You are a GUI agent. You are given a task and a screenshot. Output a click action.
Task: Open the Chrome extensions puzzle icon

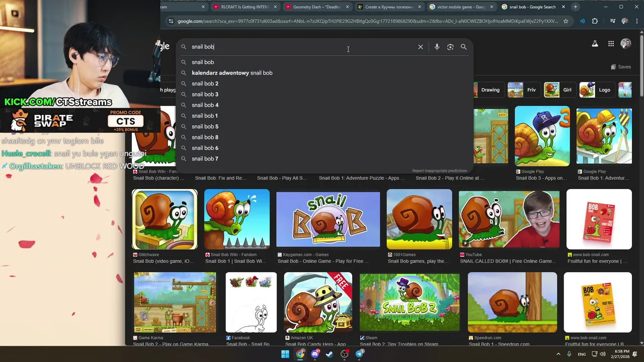[x=595, y=21]
